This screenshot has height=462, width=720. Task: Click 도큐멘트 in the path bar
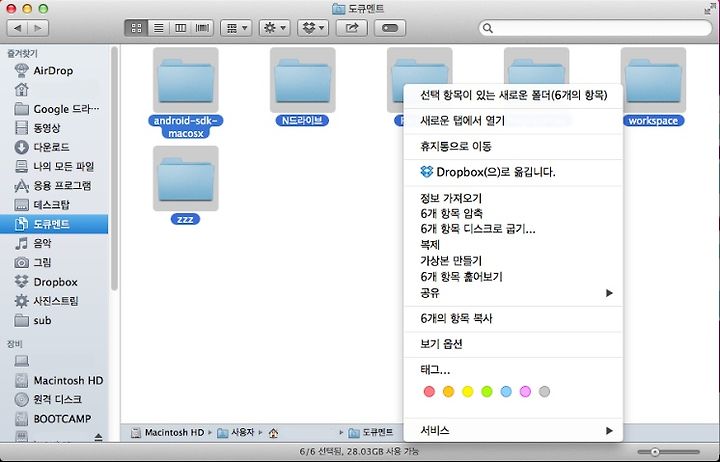coord(371,433)
